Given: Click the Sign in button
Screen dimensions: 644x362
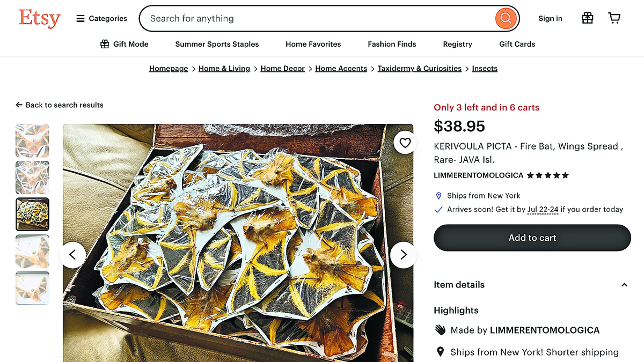Looking at the screenshot, I should (x=550, y=18).
